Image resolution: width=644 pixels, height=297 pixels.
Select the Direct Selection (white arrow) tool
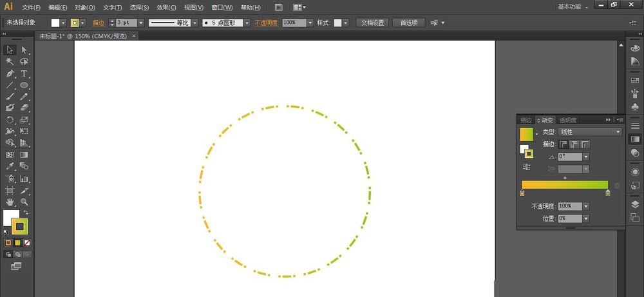pos(24,50)
